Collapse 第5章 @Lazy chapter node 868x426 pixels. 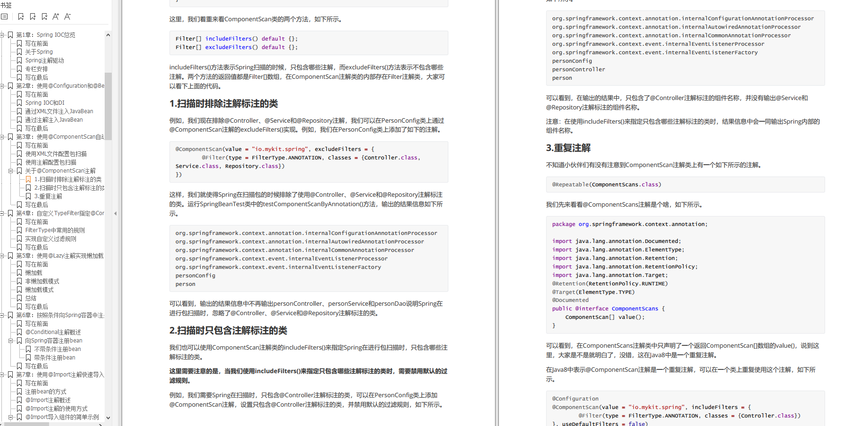[x=2, y=256]
